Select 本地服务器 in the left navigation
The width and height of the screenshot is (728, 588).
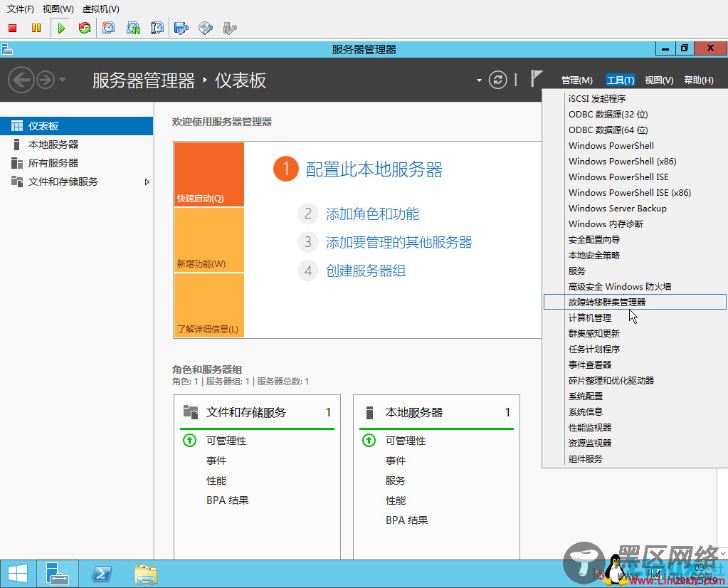pos(77,145)
